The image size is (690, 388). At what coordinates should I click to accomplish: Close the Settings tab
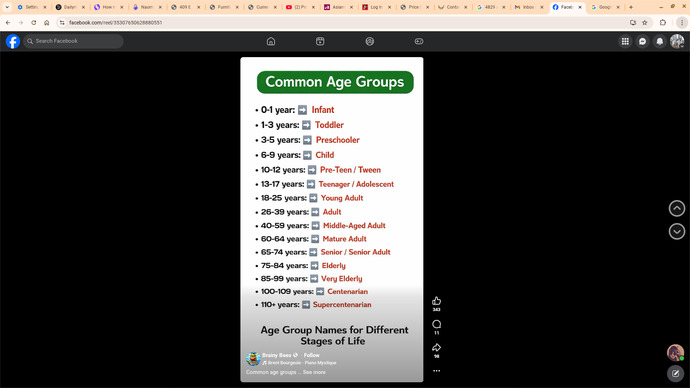point(44,7)
